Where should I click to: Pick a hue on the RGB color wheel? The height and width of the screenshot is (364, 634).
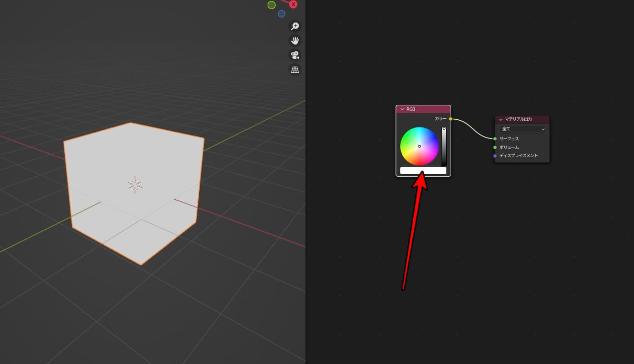click(x=419, y=146)
